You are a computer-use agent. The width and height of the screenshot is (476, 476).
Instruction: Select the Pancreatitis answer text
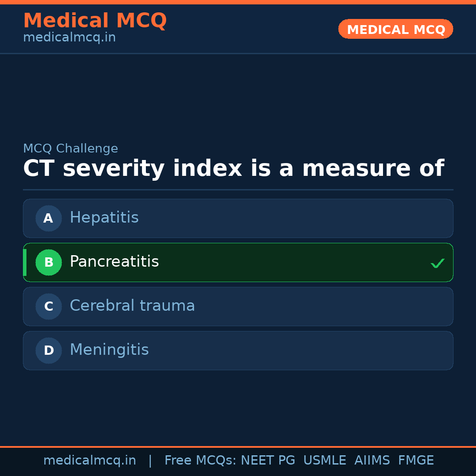(114, 262)
